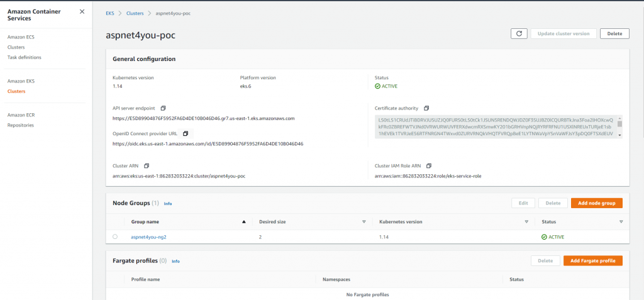Copy the Cluster IAM Role ARN
Viewport: 644px width, 300px height.
point(429,166)
